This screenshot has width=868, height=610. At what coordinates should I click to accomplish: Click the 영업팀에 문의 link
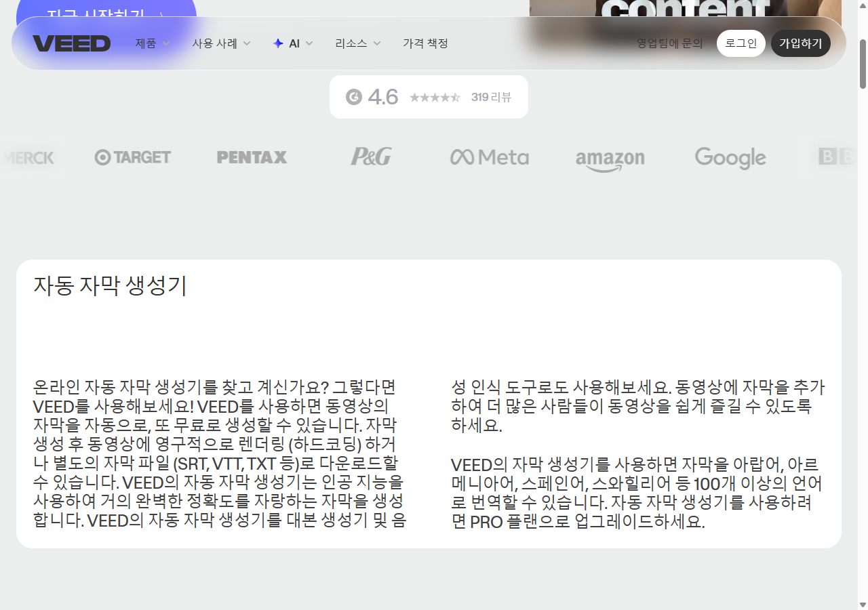coord(670,43)
